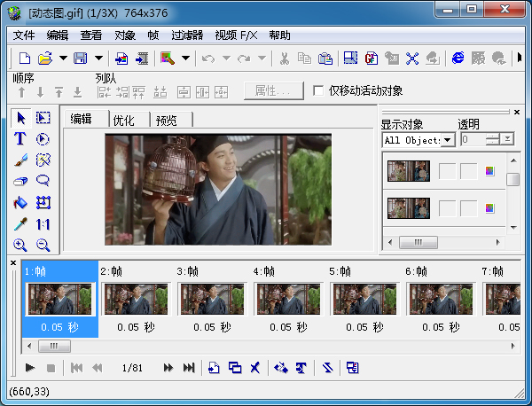The height and width of the screenshot is (406, 532).
Task: Close the frame panel with its X
Action: pos(13,262)
